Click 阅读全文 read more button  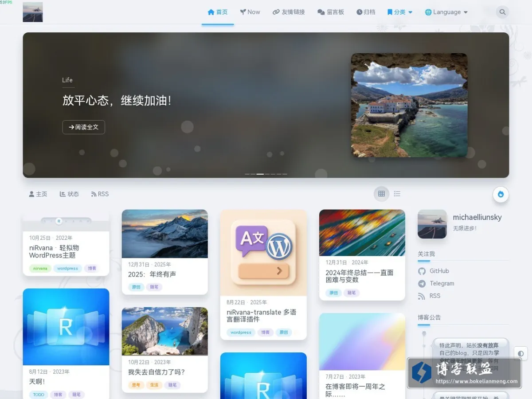[x=84, y=127]
